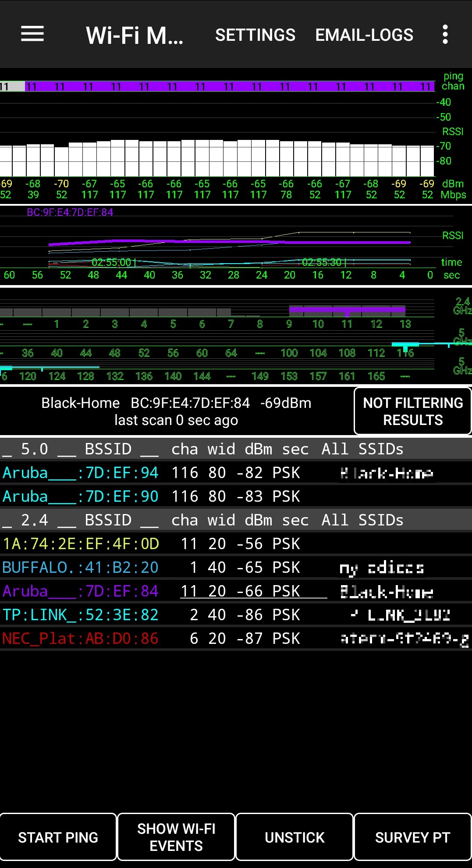The width and height of the screenshot is (472, 868).
Task: Tap START PING button
Action: click(x=58, y=837)
